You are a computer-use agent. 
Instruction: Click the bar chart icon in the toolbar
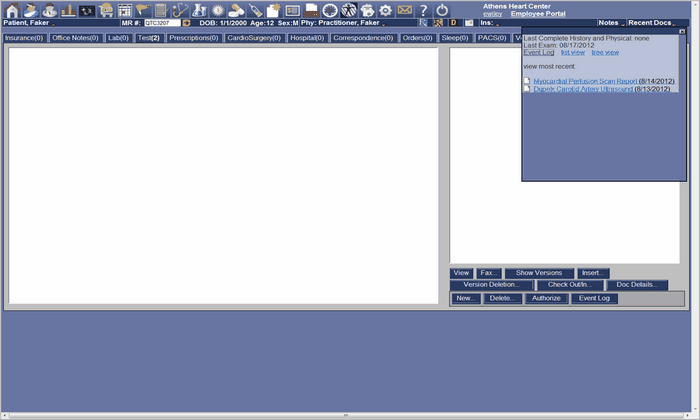68,9
